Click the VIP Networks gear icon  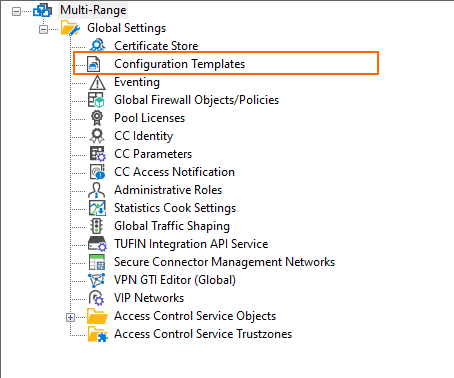(97, 298)
